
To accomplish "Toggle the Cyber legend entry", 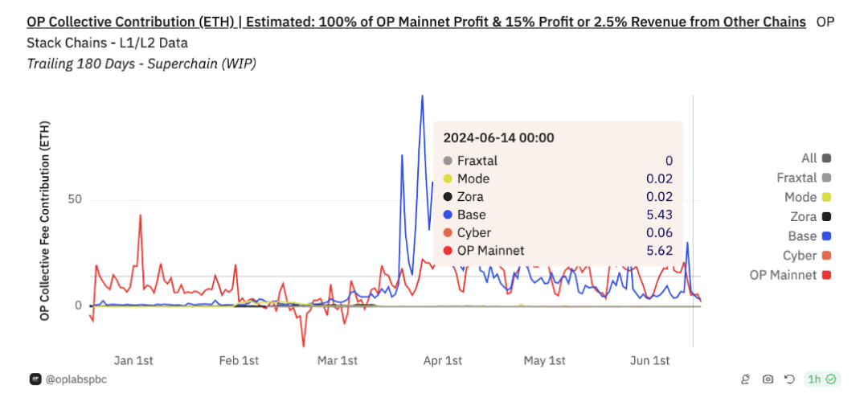I will coord(800,256).
